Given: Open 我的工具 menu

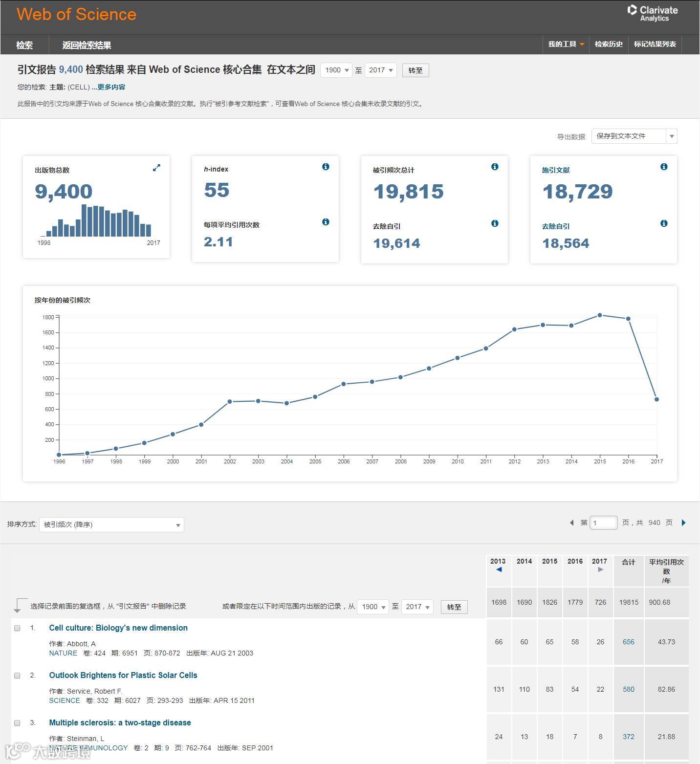Looking at the screenshot, I should click(x=566, y=44).
